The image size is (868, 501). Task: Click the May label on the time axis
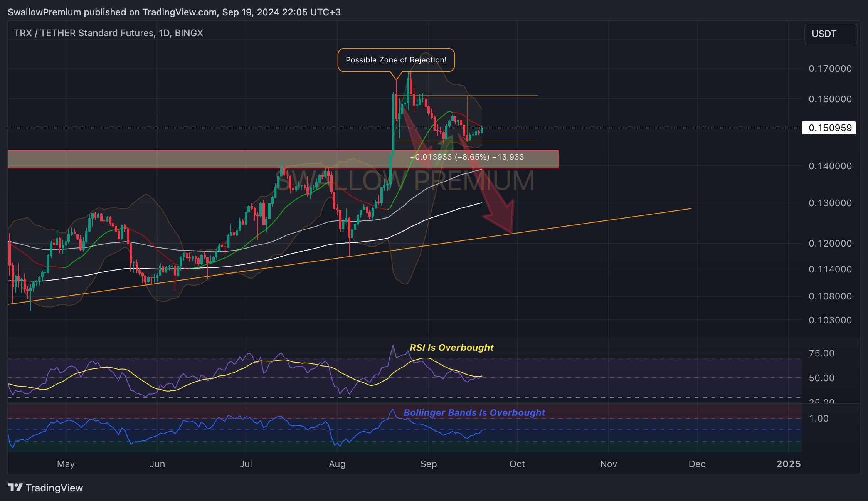66,464
